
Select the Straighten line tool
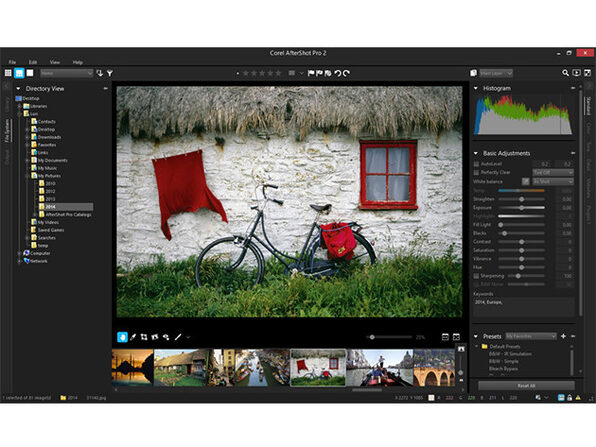point(178,337)
